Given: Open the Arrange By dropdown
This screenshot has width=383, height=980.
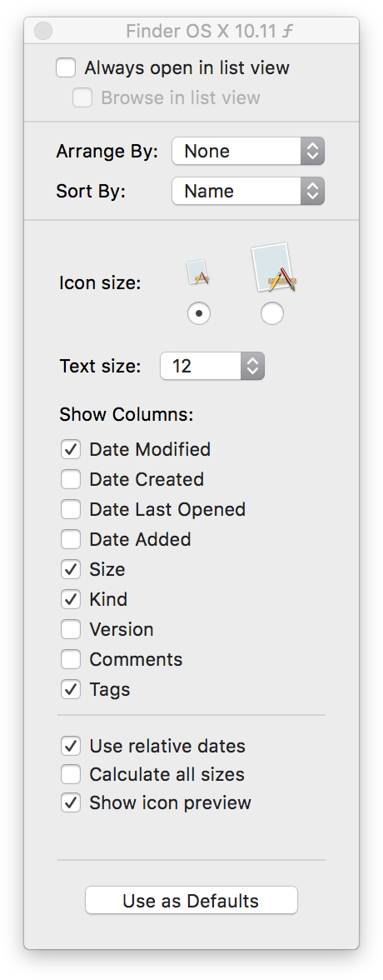Looking at the screenshot, I should 248,152.
